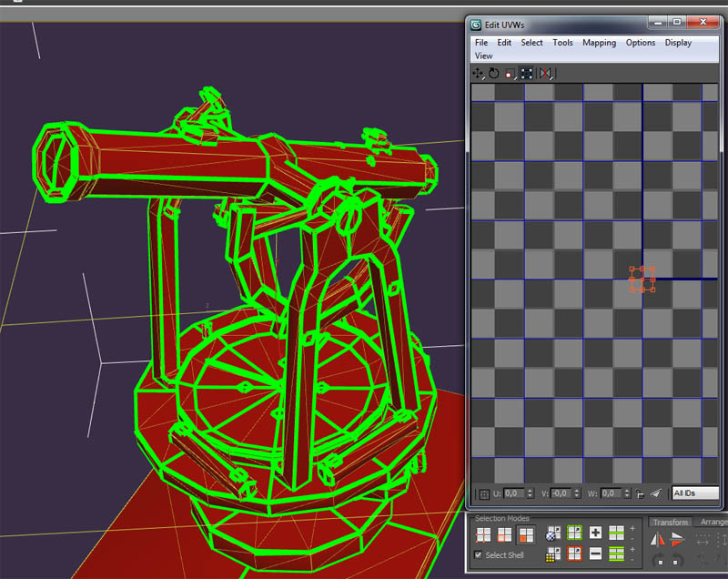Select the Move tool in UV toolbar
The image size is (728, 579).
pos(479,73)
